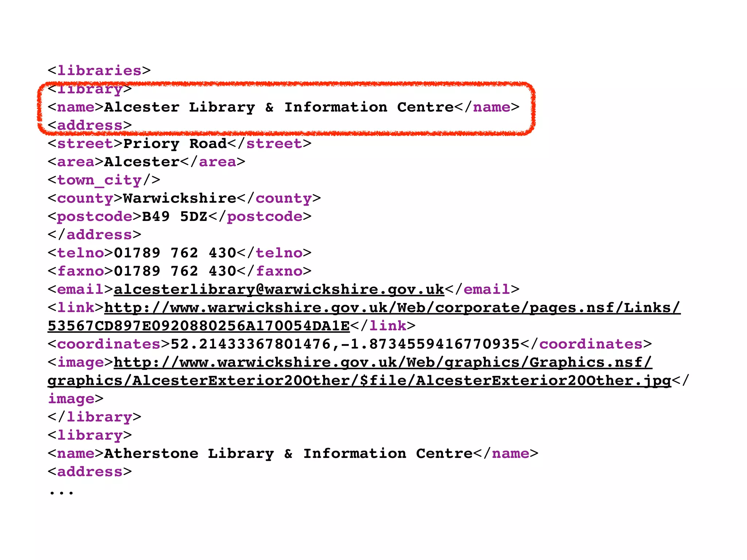Click the second line of the corporate link URL

point(199,326)
